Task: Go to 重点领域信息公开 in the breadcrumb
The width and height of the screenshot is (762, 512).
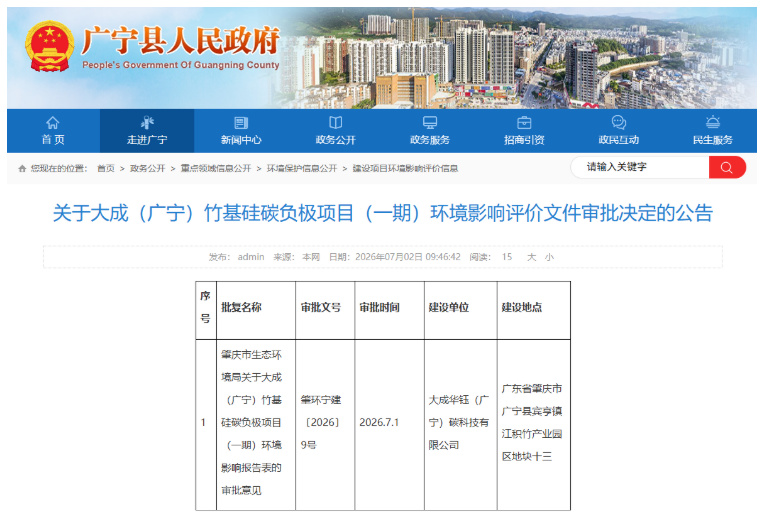Action: point(216,169)
